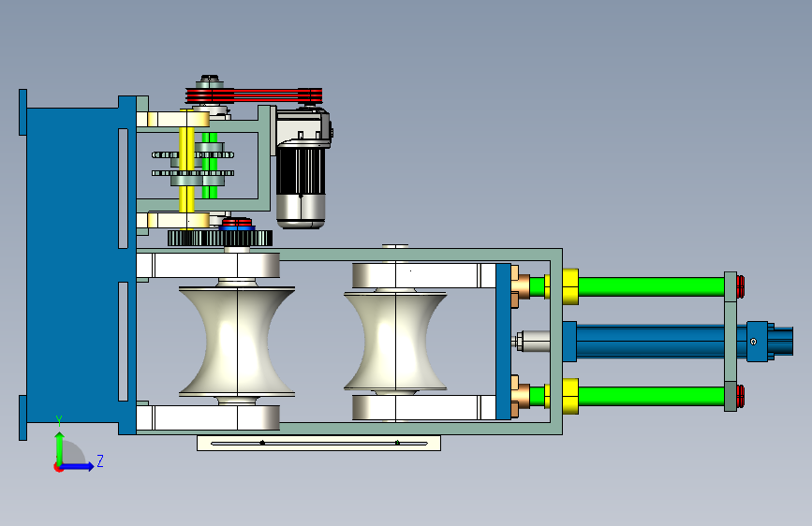
Task: Select the lower red end cap on the rod
Action: [x=741, y=396]
